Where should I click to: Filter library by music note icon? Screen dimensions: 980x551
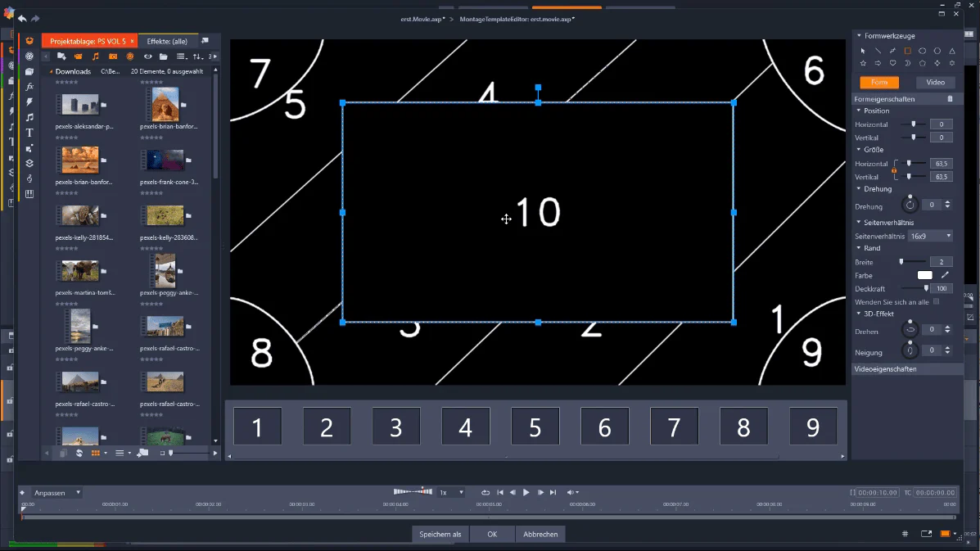[x=96, y=56]
